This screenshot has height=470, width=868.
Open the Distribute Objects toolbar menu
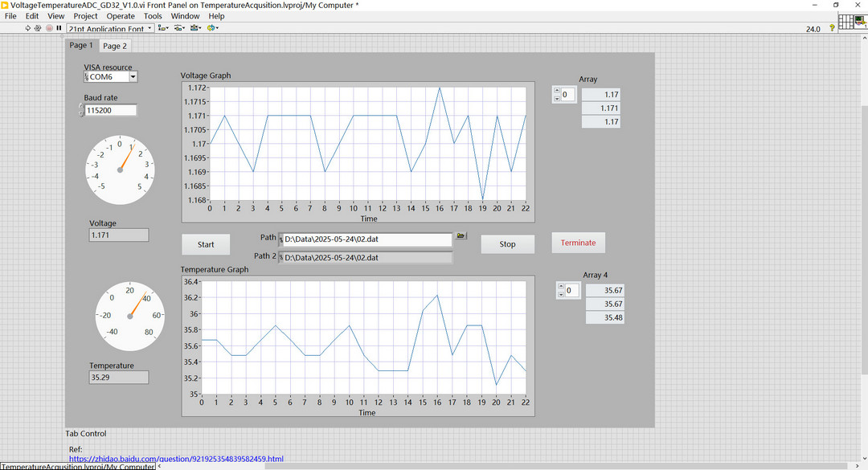tap(180, 28)
